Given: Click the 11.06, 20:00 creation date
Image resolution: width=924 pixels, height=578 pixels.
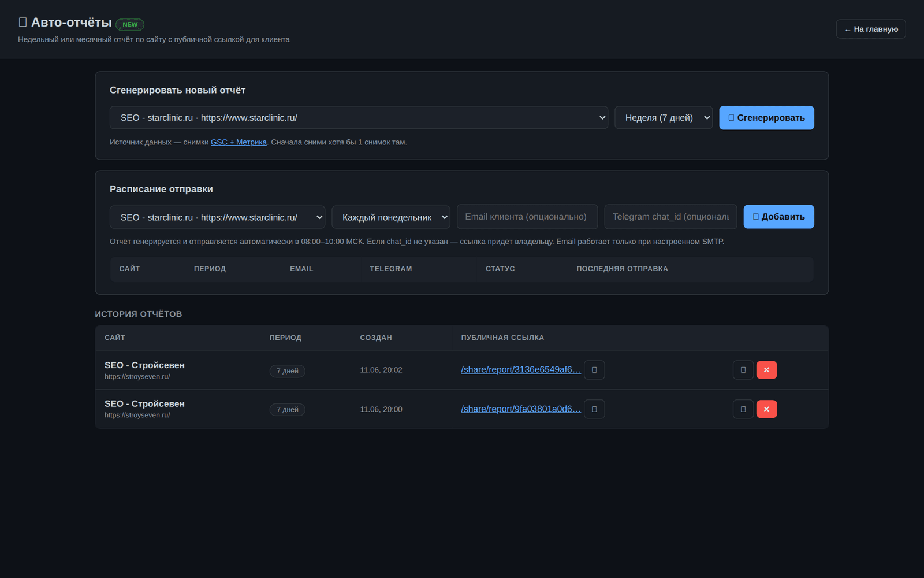Looking at the screenshot, I should 381,409.
